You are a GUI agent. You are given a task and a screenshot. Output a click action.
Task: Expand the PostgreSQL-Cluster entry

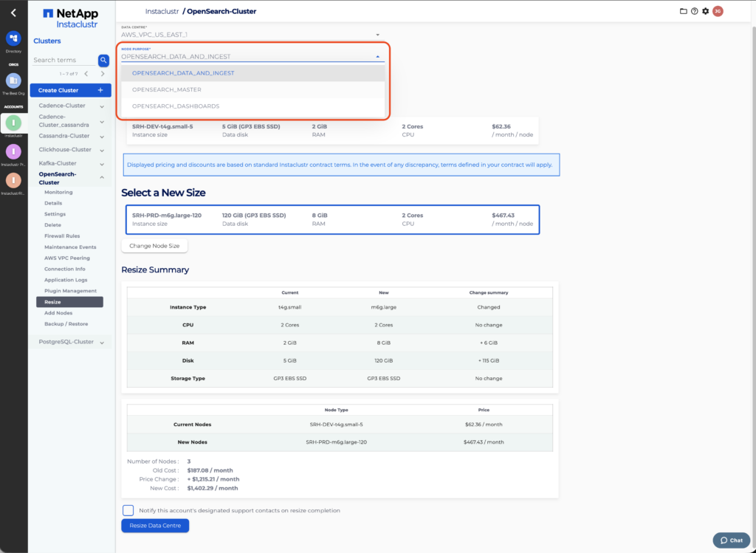coord(102,342)
